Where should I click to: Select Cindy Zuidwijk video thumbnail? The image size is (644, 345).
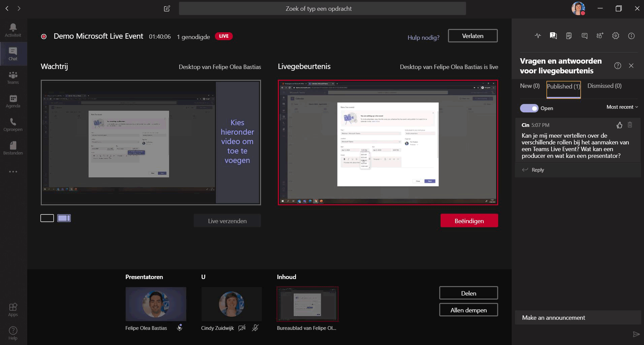click(x=231, y=304)
